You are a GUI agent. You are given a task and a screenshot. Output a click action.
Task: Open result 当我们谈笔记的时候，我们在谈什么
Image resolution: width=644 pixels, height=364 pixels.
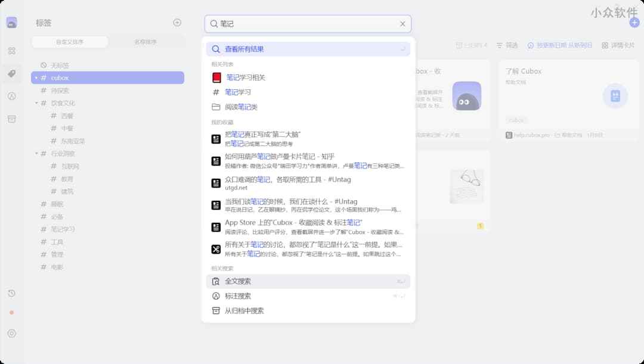click(308, 205)
